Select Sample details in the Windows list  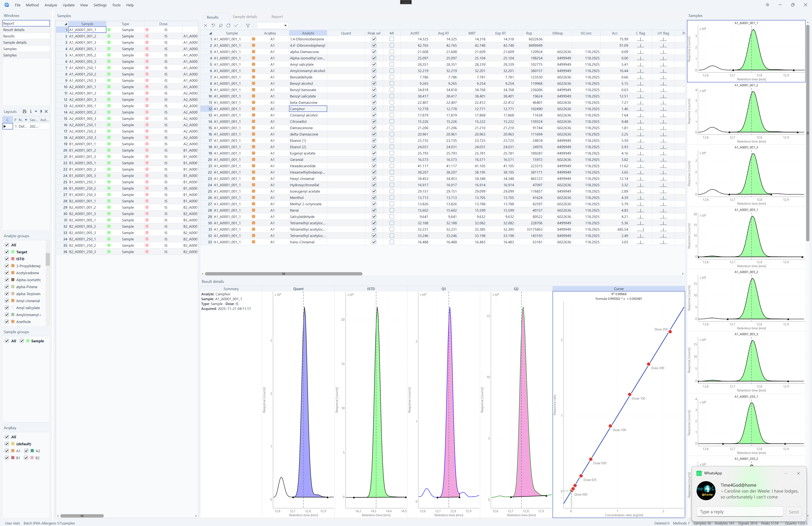point(26,42)
